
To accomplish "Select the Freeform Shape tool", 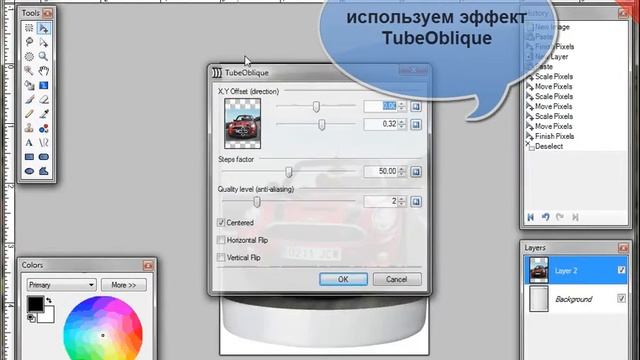I will [x=43, y=171].
